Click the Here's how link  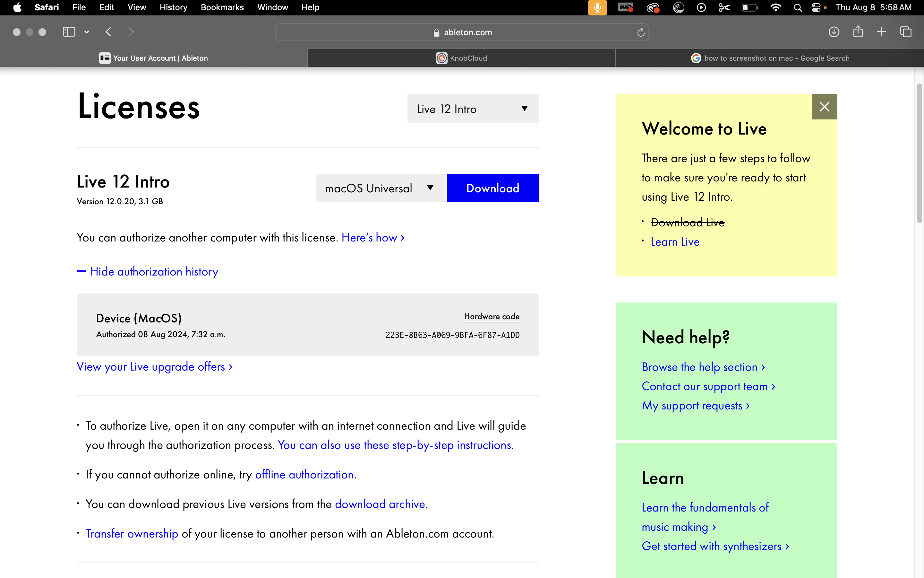(373, 237)
